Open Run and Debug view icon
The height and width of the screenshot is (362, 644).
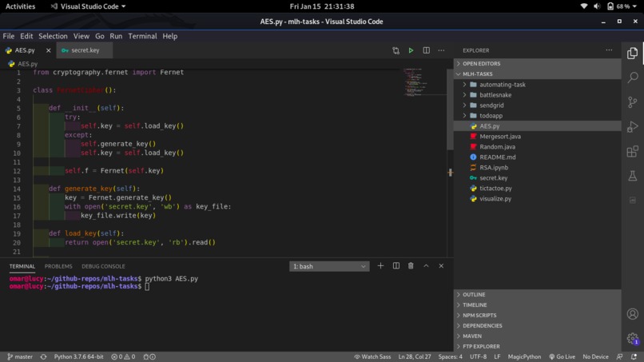pyautogui.click(x=633, y=126)
